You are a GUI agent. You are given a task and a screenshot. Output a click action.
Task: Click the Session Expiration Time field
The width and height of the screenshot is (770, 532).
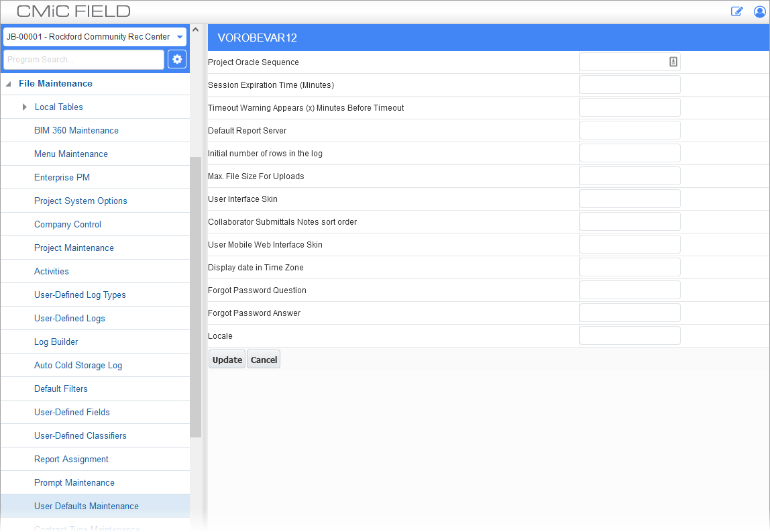629,84
